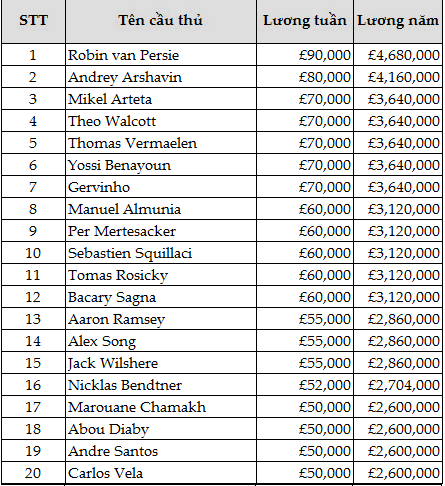This screenshot has height=486, width=445.
Task: Click Theo Walcott's yearly salary cell
Action: coord(398,121)
